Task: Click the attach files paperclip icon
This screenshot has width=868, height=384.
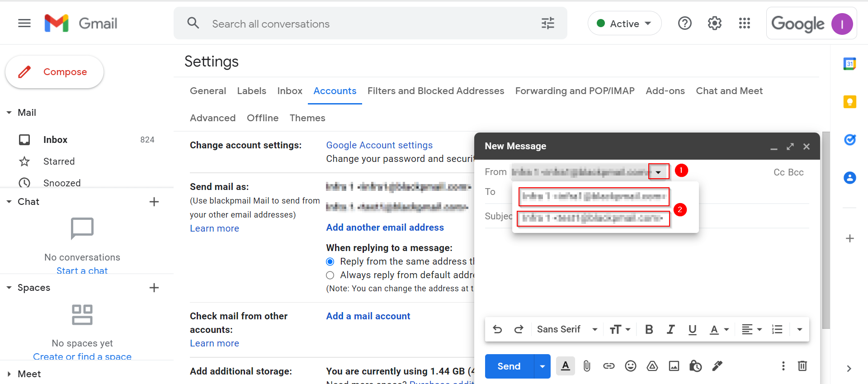Action: 587,366
